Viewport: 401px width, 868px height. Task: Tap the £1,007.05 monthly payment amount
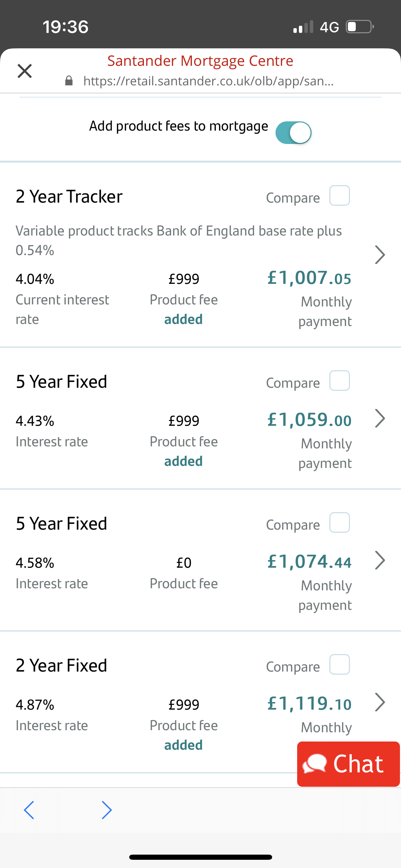[309, 278]
